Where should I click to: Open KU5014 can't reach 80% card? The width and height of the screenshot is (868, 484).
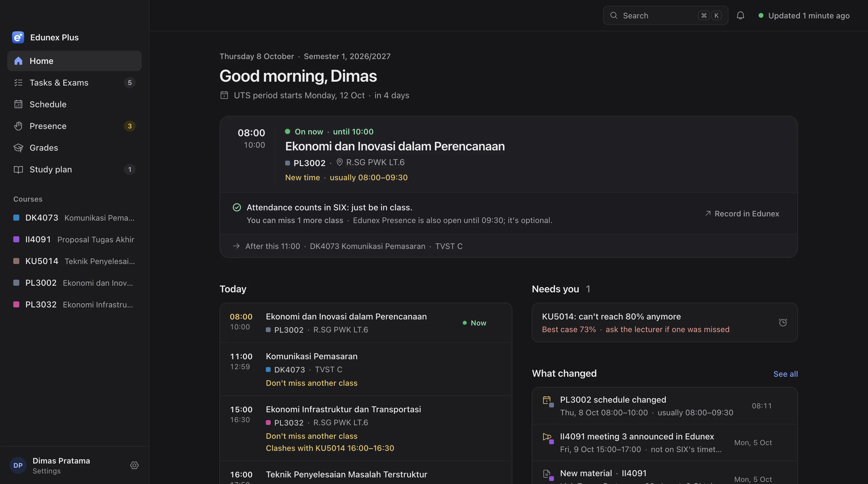[x=665, y=322]
